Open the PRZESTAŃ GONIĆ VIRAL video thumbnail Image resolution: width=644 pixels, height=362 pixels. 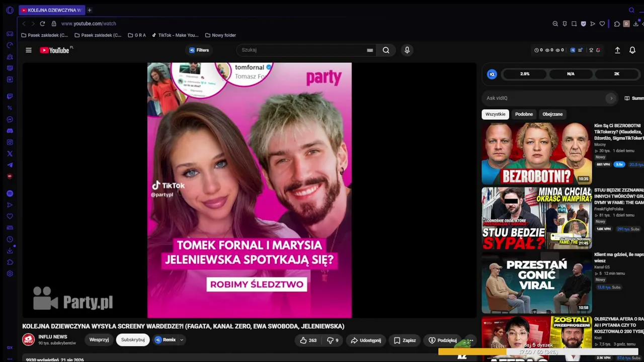click(x=537, y=283)
